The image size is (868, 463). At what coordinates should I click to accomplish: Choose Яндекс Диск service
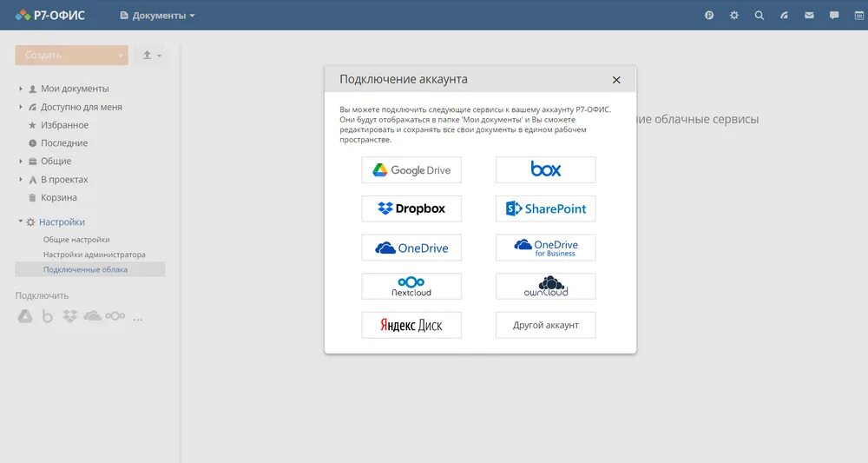point(411,325)
